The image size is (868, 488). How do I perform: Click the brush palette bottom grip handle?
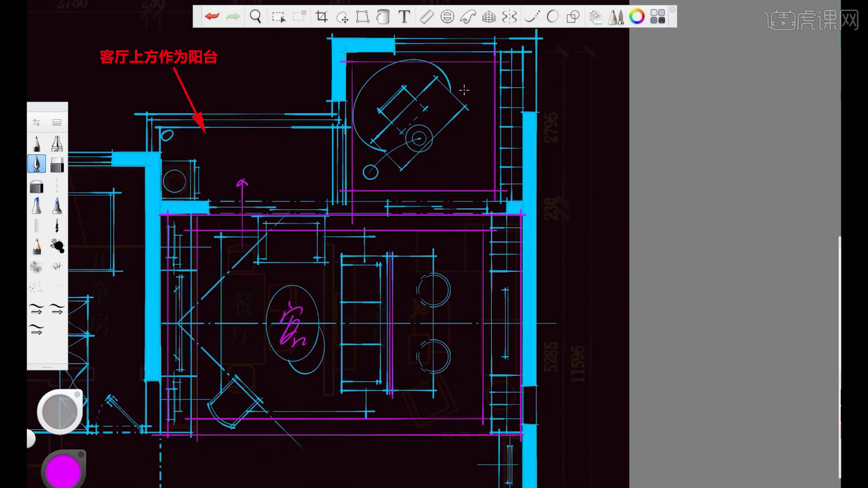click(47, 367)
